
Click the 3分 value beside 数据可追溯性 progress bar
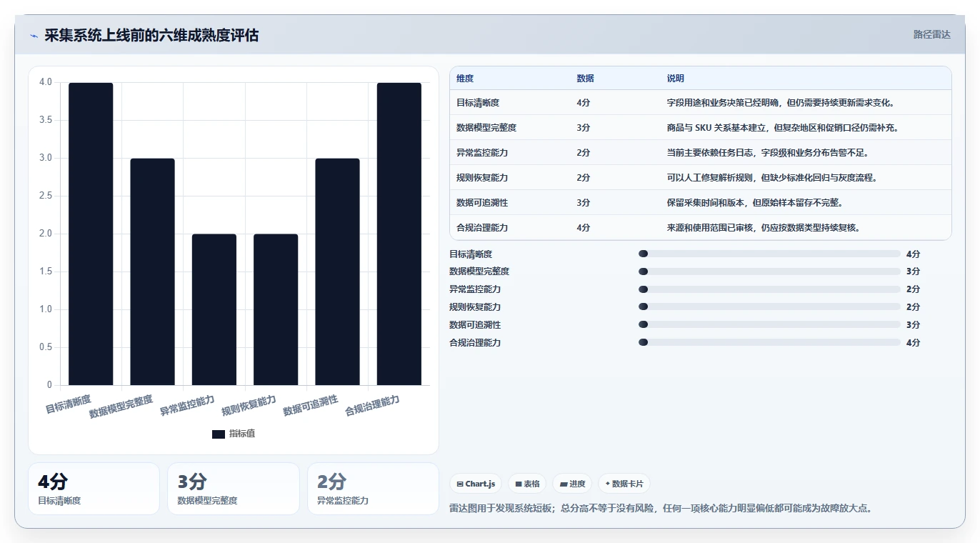point(914,324)
